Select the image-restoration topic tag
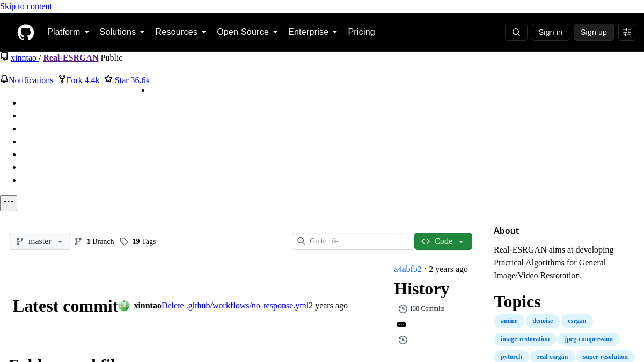Image resolution: width=644 pixels, height=362 pixels. (525, 339)
